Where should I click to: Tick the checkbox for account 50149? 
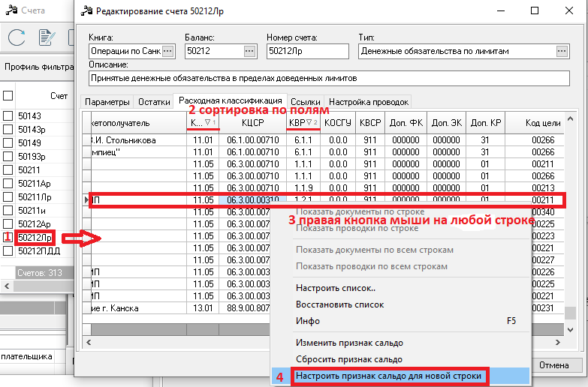coord(8,142)
